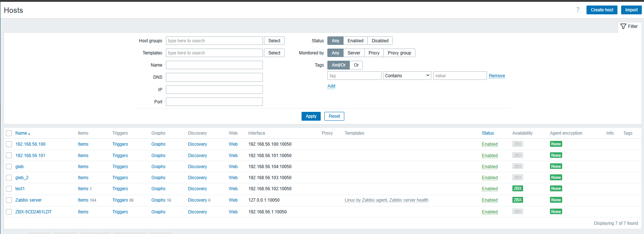Image resolution: width=644 pixels, height=234 pixels.
Task: Set Status filter to Disabled
Action: coord(380,41)
